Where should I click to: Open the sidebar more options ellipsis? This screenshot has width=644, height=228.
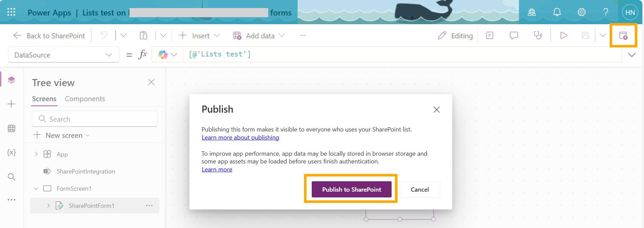click(x=11, y=200)
